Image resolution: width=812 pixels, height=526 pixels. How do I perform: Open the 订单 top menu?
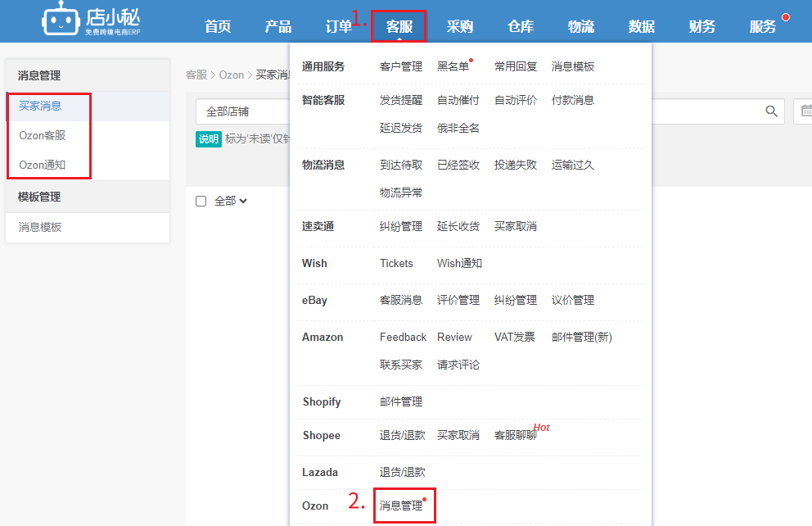coord(339,26)
